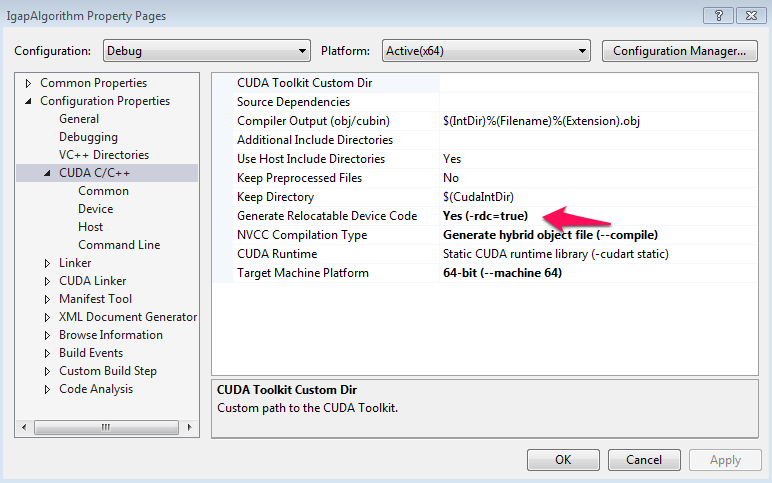
Task: Select VC++ Directories in tree
Action: tap(103, 155)
